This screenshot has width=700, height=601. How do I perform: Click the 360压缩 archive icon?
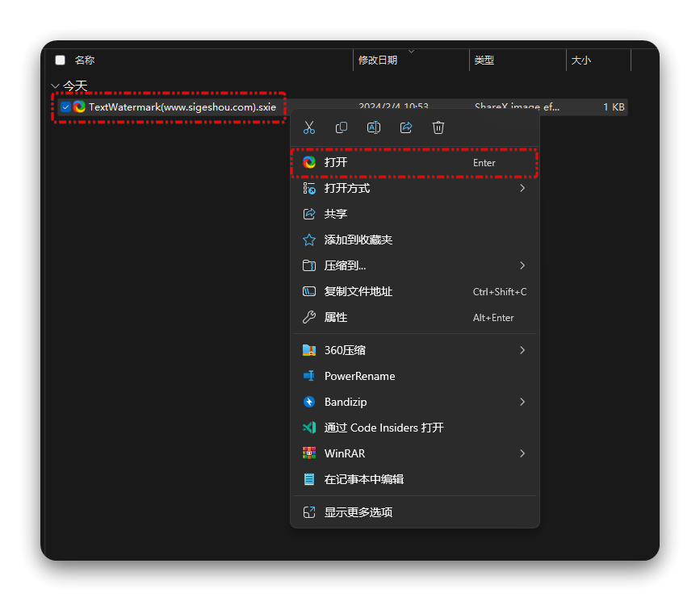(310, 349)
